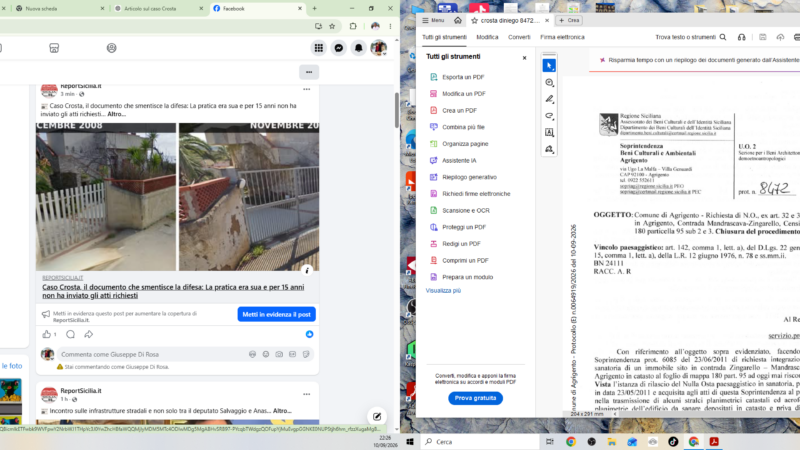Click the new message compose icon on Facebook
This screenshot has height=450, width=800.
tap(377, 416)
